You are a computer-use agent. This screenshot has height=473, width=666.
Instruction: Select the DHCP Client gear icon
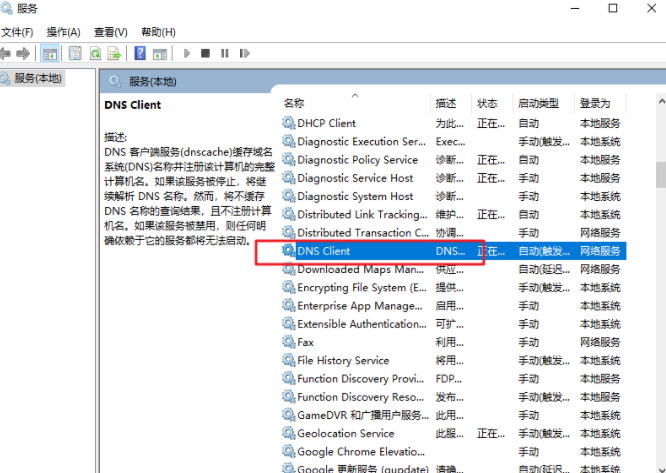pos(289,123)
